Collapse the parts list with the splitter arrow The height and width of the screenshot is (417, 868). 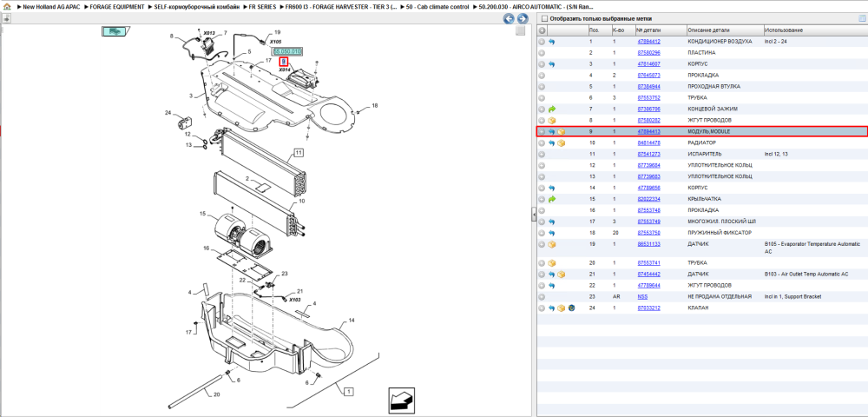click(x=534, y=213)
